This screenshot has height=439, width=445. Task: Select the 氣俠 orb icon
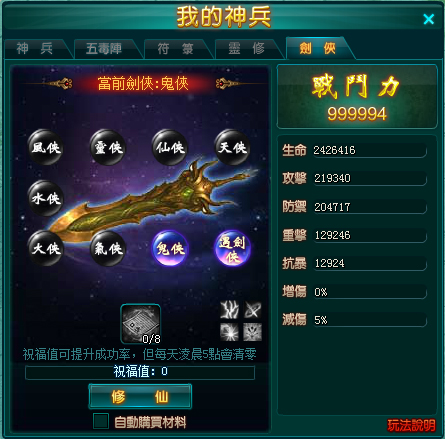point(108,248)
